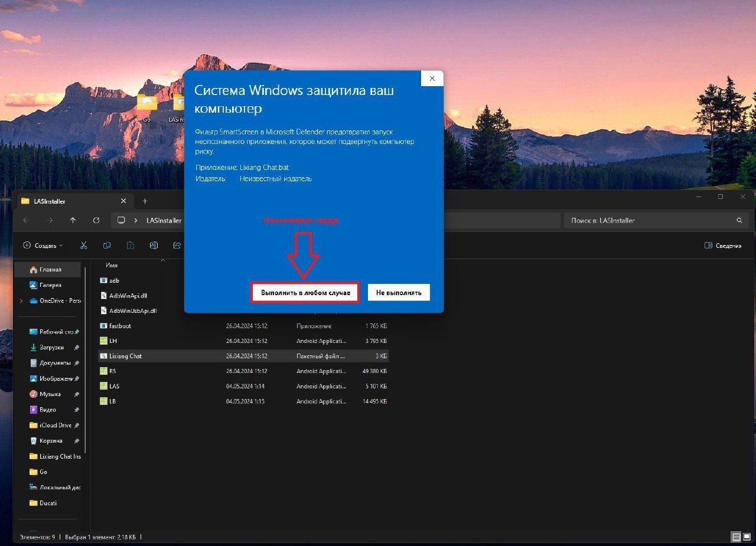Image resolution: width=756 pixels, height=546 pixels.
Task: Open OneDrive - Personal in navigation pane
Action: pos(55,300)
